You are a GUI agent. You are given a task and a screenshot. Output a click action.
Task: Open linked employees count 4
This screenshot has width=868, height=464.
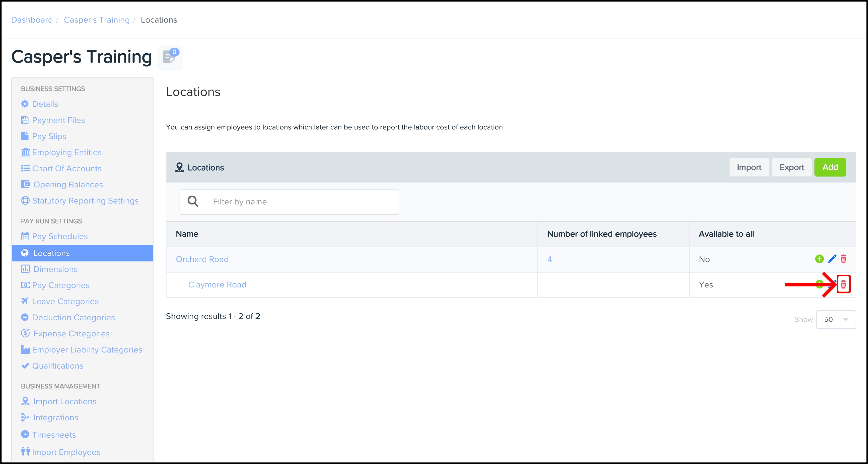549,259
